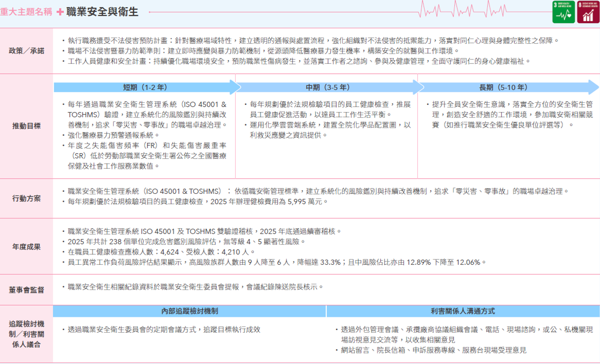This screenshot has width=600, height=364.
Task: Click the 推動目標 row label
Action: tap(27, 126)
